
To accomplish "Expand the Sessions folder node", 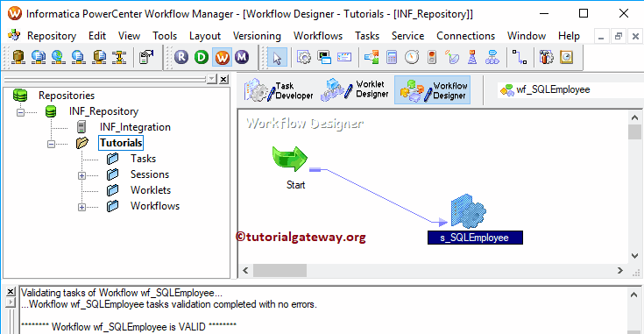I will (81, 175).
